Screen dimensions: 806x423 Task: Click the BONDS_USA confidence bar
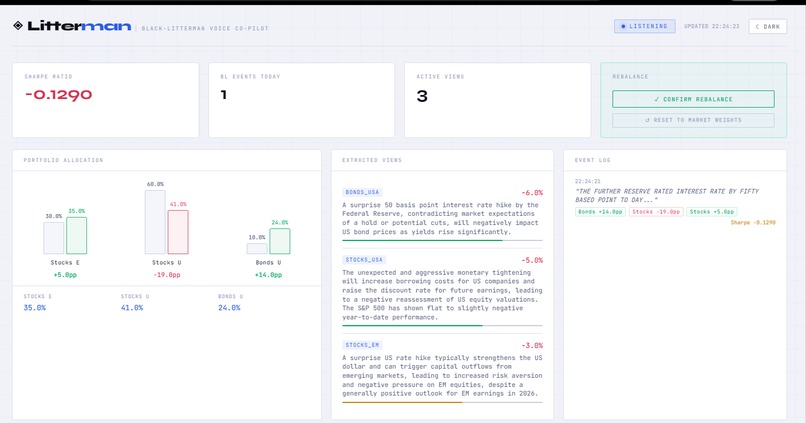point(442,240)
